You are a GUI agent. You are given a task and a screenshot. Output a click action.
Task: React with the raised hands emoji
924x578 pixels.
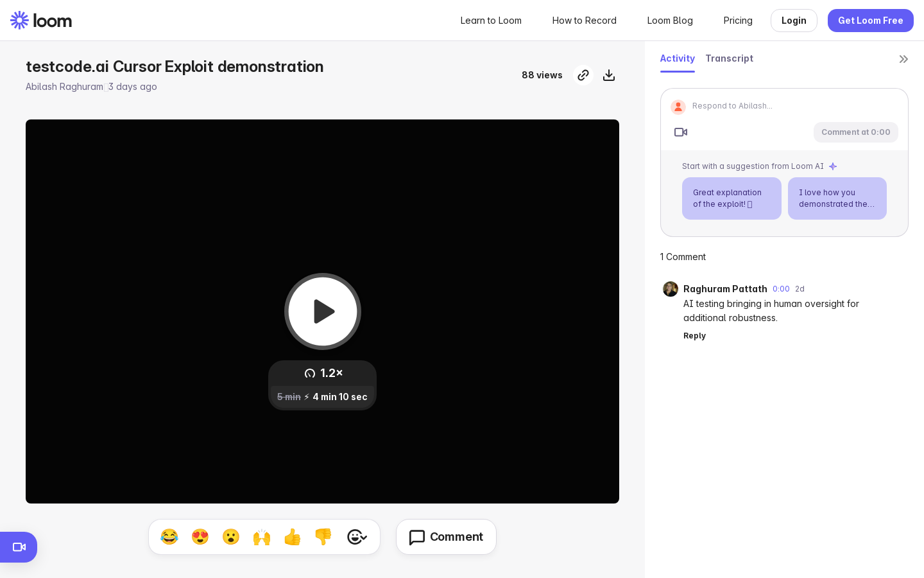pos(262,537)
